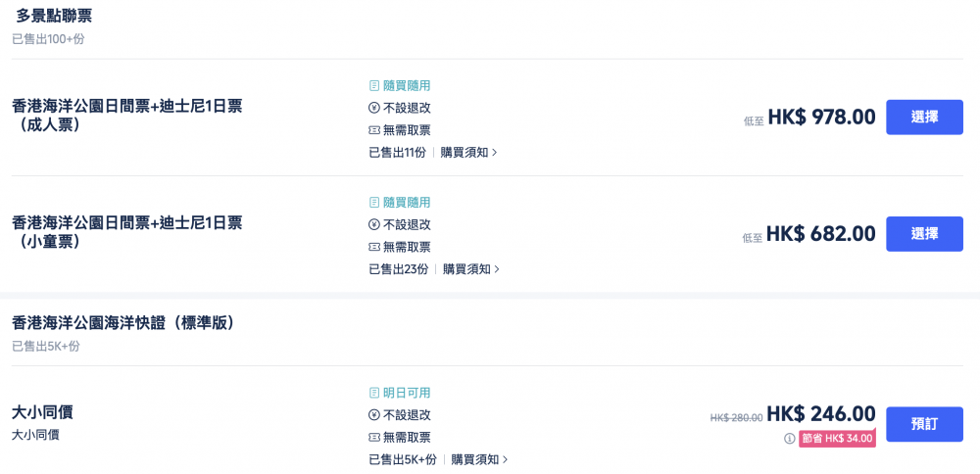Click 隨買隨用 label in 小童票 row
Image resolution: width=980 pixels, height=474 pixels.
(407, 203)
